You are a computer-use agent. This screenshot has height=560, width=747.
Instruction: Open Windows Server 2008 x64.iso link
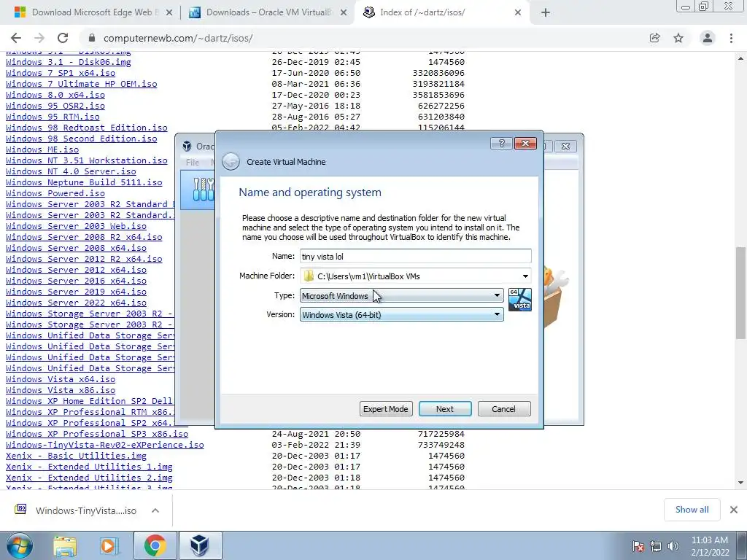click(76, 248)
